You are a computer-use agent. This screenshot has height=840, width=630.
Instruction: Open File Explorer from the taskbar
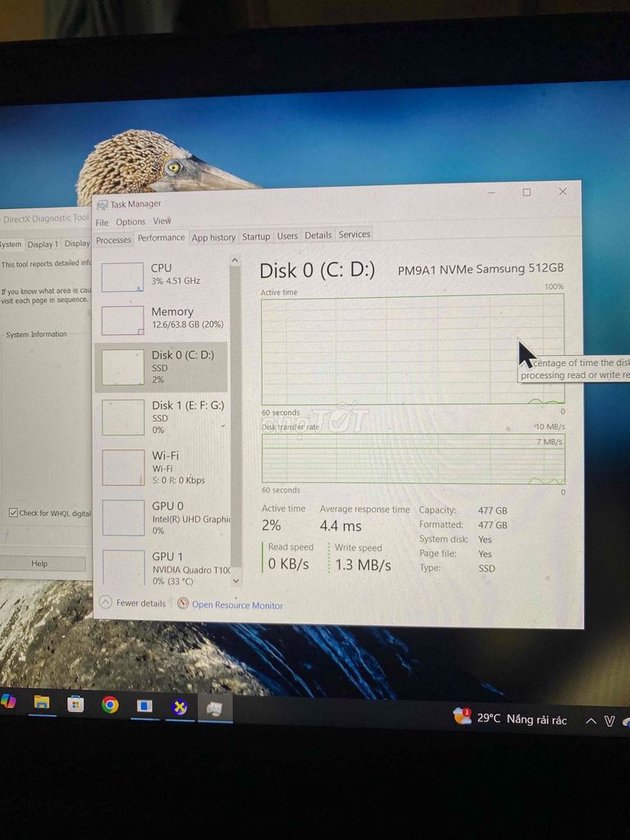tap(41, 702)
